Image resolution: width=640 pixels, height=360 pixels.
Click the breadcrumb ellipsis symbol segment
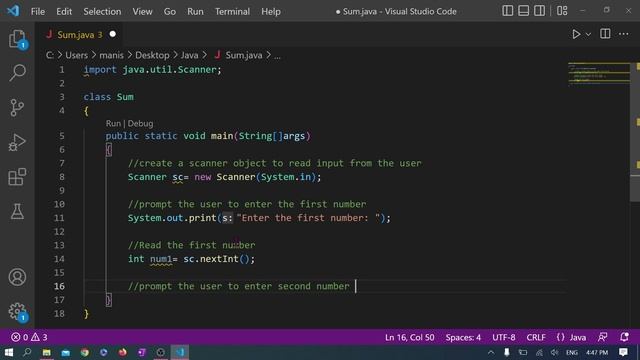pos(277,56)
